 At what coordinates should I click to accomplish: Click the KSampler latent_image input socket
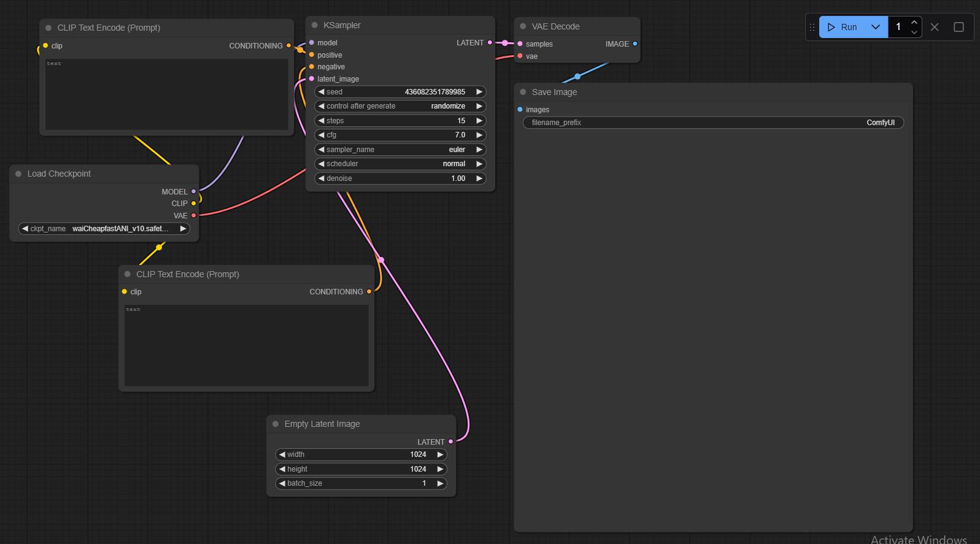coord(312,79)
